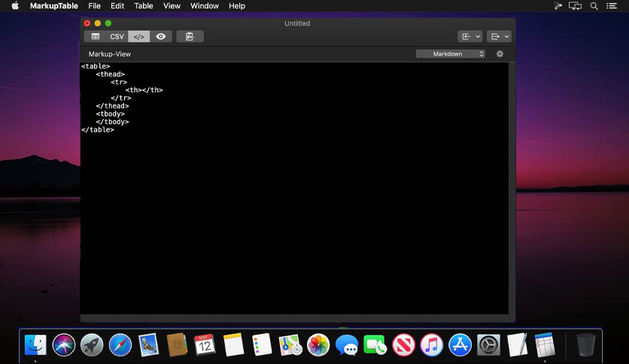Click the paste clipboard toolbar icon

[190, 37]
